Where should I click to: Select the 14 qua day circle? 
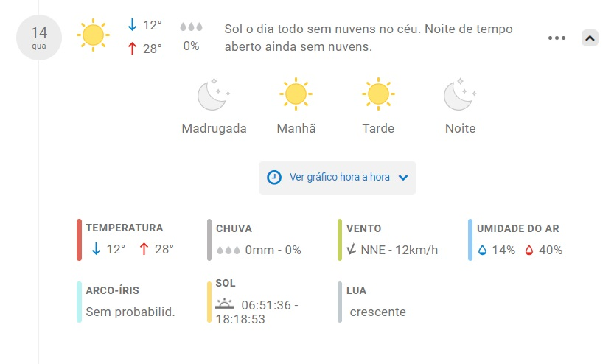39,38
